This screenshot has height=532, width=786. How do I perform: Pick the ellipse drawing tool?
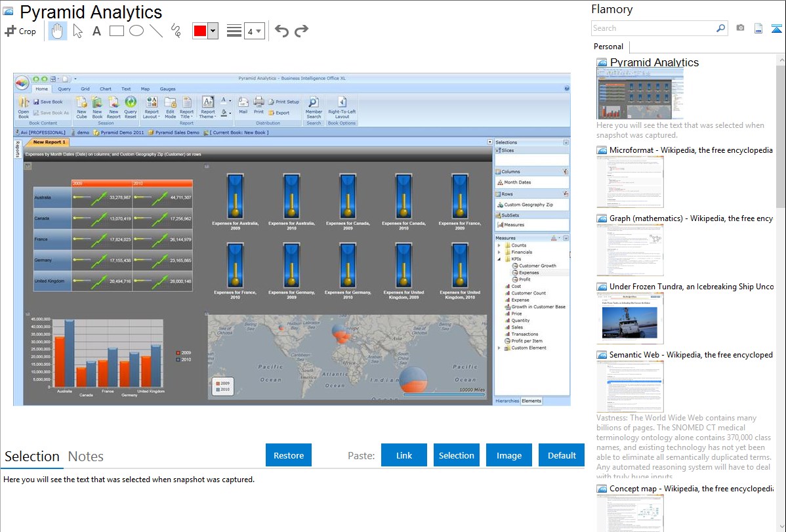(136, 31)
